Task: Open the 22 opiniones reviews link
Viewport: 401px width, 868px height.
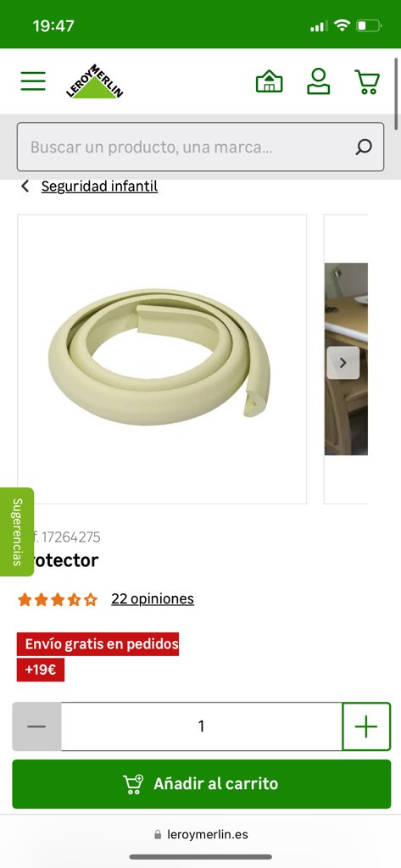Action: point(153,599)
